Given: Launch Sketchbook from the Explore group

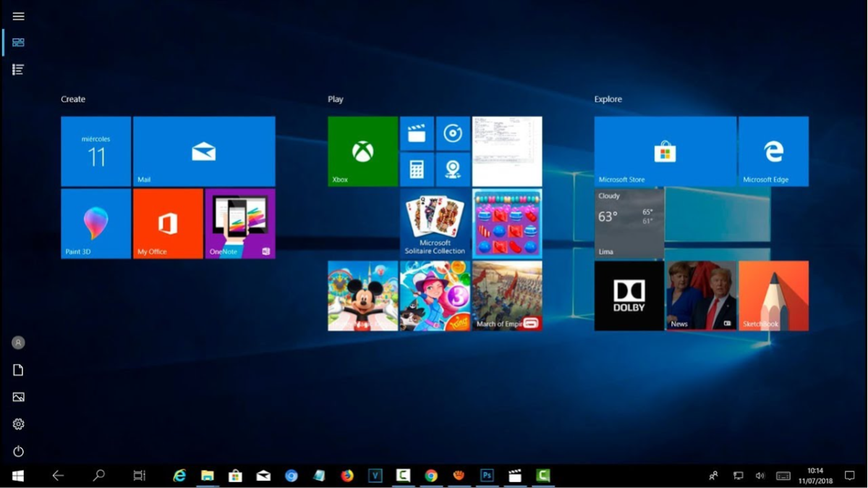Looking at the screenshot, I should point(773,294).
